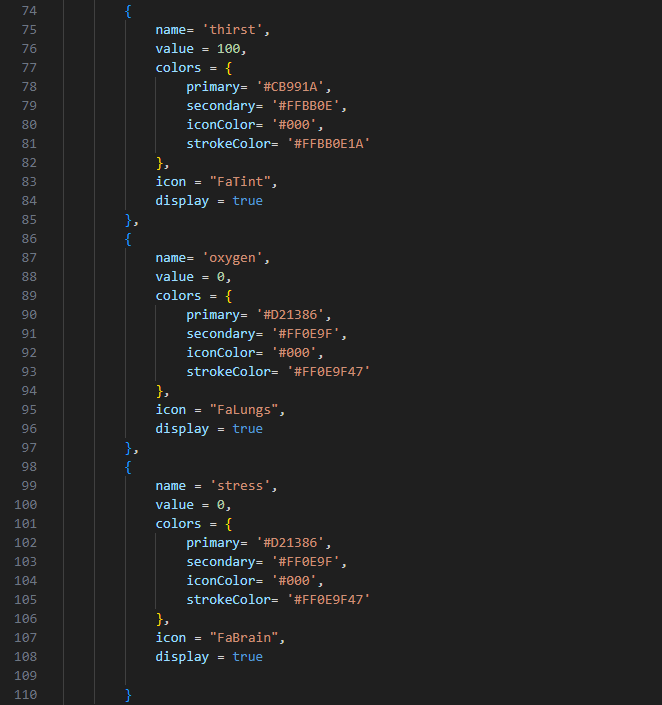Screen dimensions: 662x705
Task: Click the value 0 on line 88
Action: (221, 277)
